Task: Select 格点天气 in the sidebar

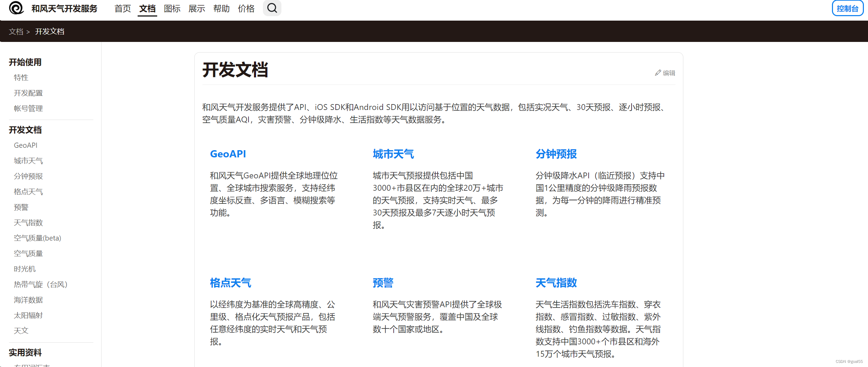Action: point(28,192)
